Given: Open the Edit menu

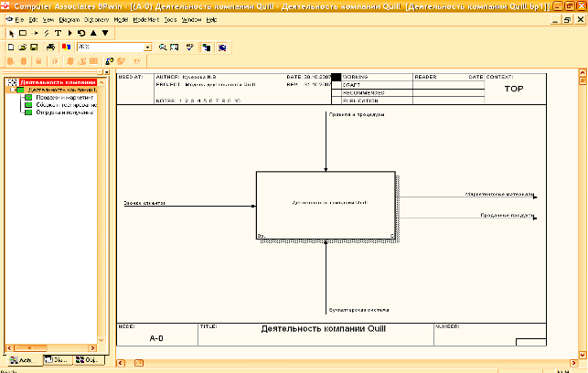Looking at the screenshot, I should click(33, 20).
